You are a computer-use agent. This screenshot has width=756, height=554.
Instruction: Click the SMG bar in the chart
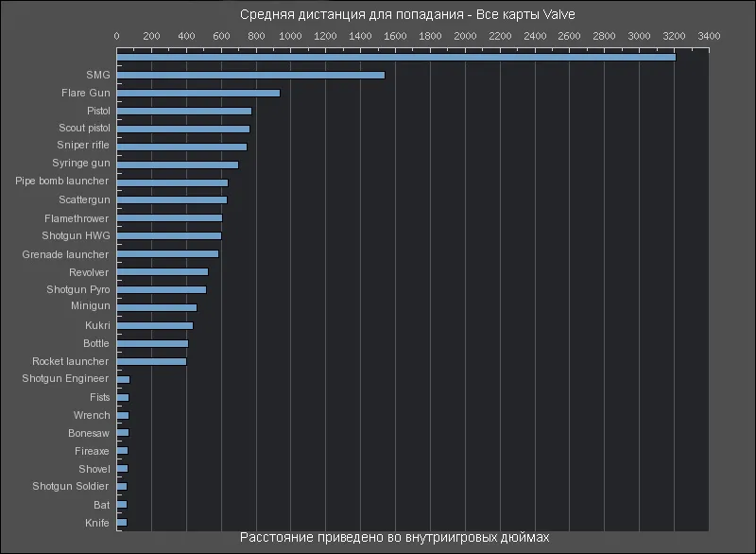(250, 75)
